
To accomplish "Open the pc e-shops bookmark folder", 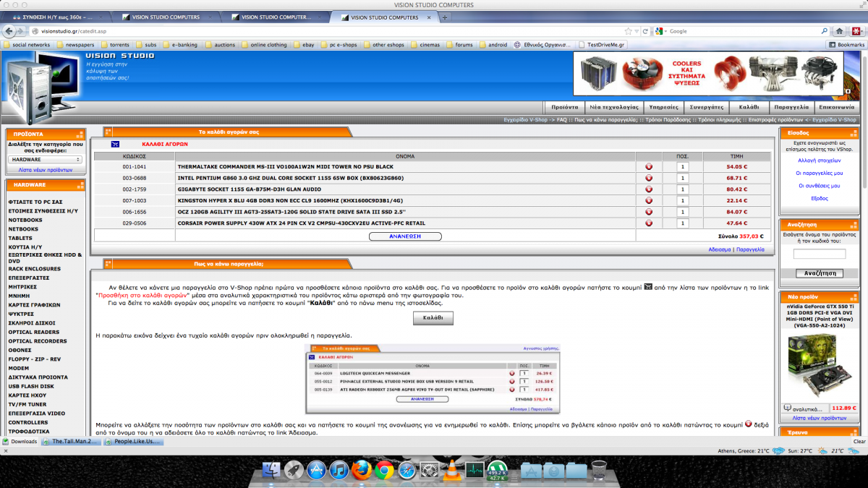I will tap(339, 45).
